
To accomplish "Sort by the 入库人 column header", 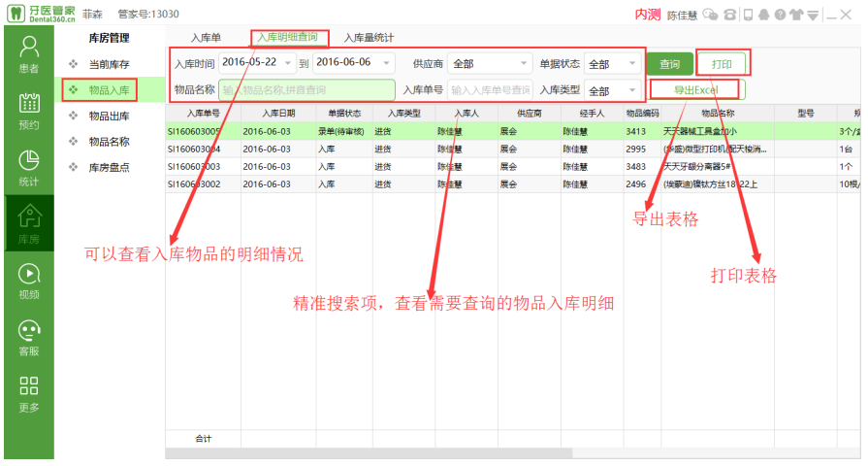I will [x=466, y=113].
